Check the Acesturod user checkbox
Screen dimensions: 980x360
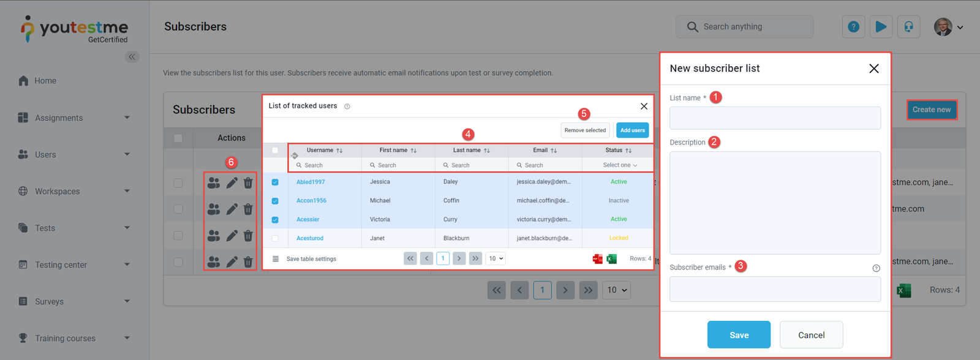[x=275, y=239]
